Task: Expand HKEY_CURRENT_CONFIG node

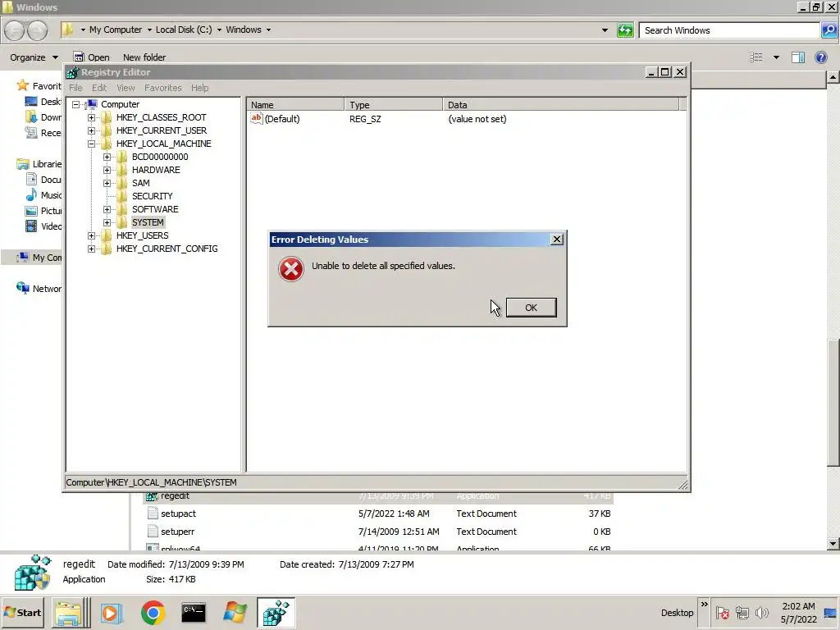Action: click(91, 249)
